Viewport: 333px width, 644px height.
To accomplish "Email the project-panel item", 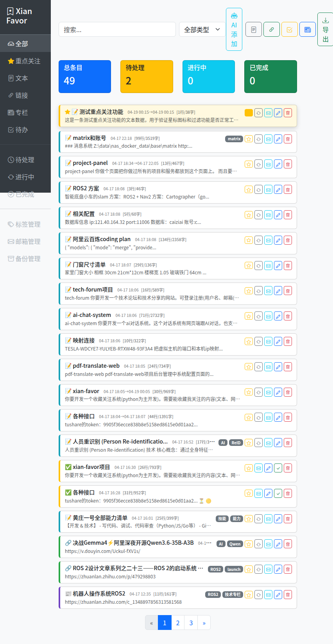I will tap(268, 164).
